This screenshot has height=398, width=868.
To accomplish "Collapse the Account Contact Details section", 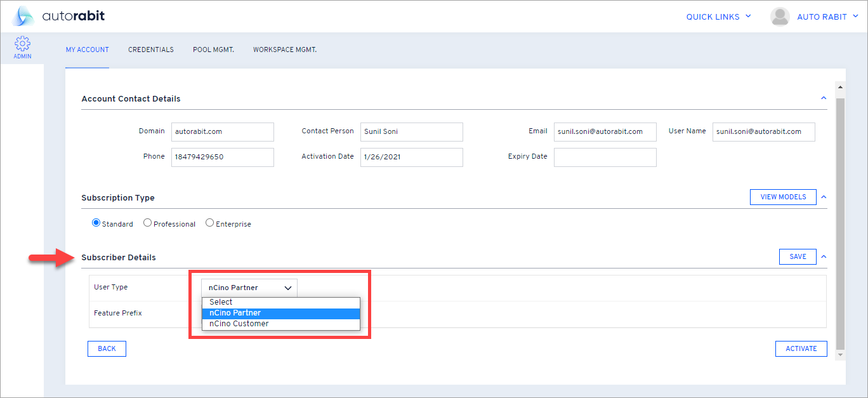I will (824, 98).
